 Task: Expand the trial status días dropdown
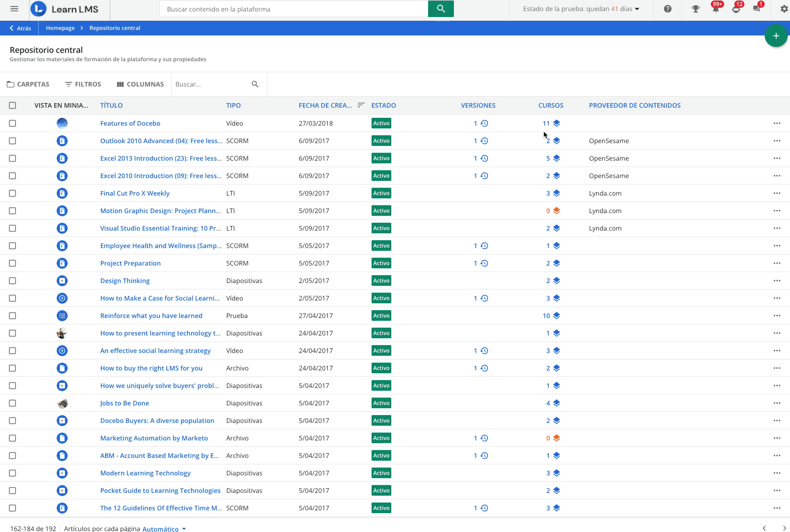point(581,9)
